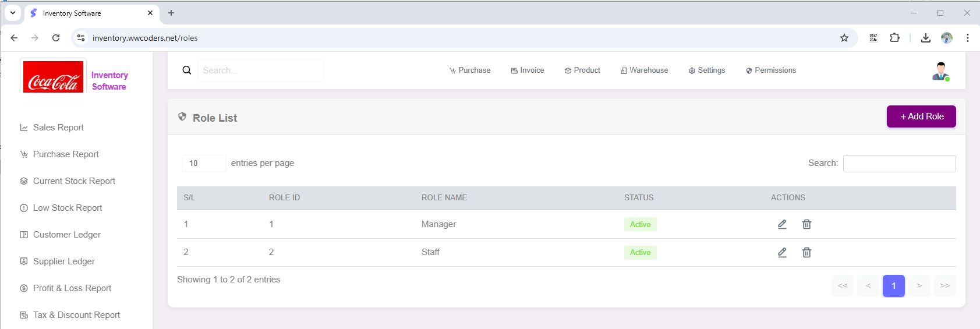Open Profit & Loss Report in sidebar
Viewport: 980px width, 329px height.
coord(72,288)
